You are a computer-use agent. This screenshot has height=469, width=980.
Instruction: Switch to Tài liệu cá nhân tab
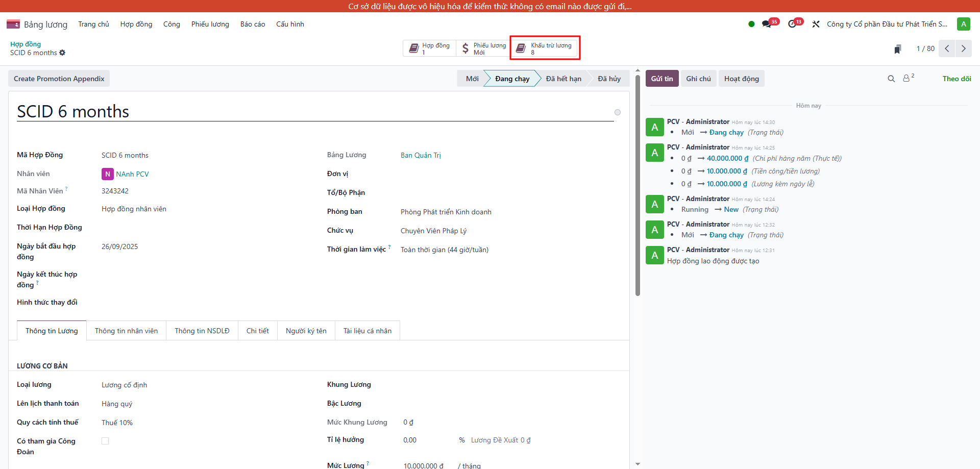[367, 331]
